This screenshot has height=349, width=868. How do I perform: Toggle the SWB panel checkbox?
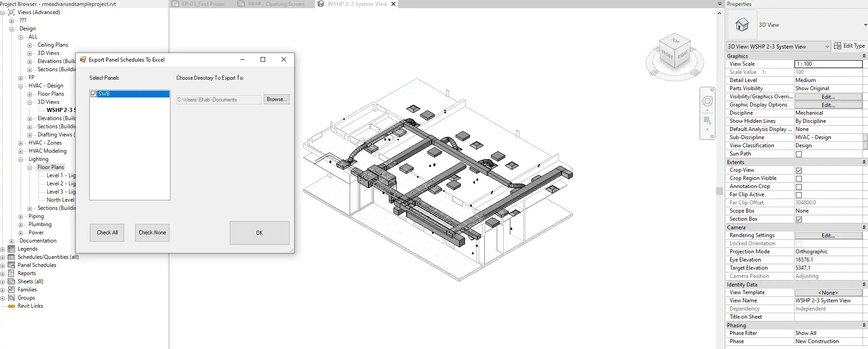[x=94, y=94]
